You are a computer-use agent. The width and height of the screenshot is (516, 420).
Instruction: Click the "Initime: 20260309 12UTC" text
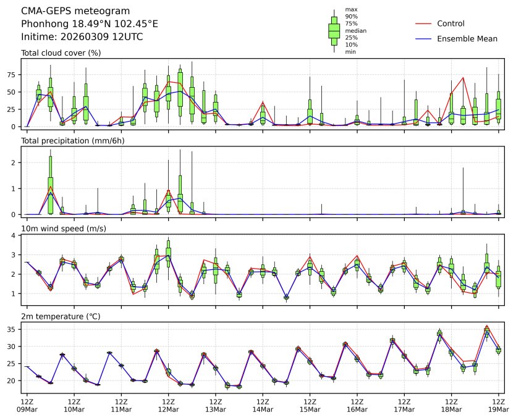(82, 37)
